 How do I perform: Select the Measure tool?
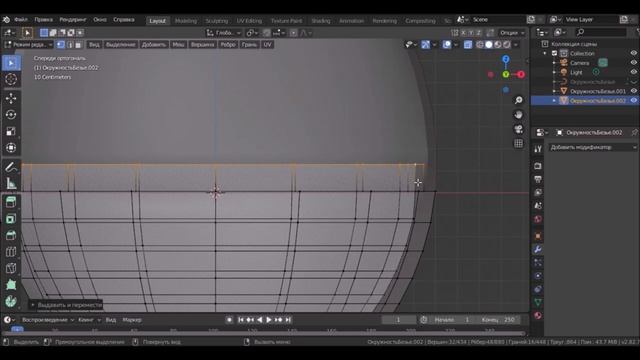[11, 183]
